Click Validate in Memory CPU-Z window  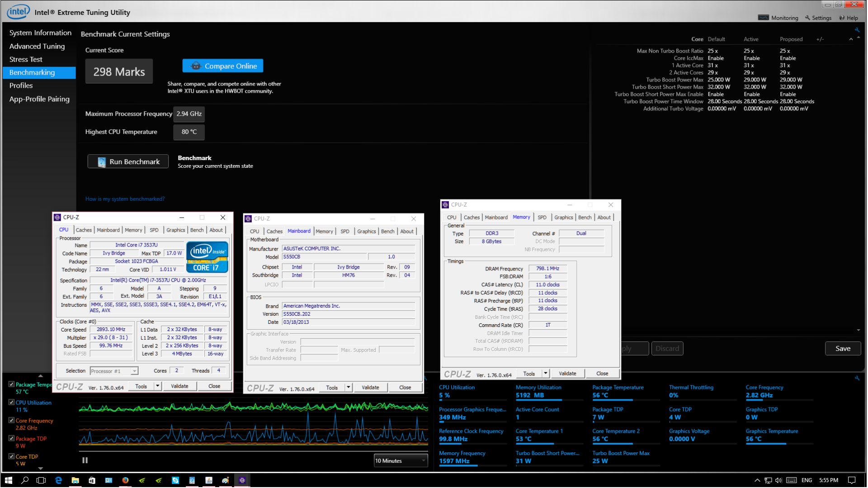tap(567, 374)
